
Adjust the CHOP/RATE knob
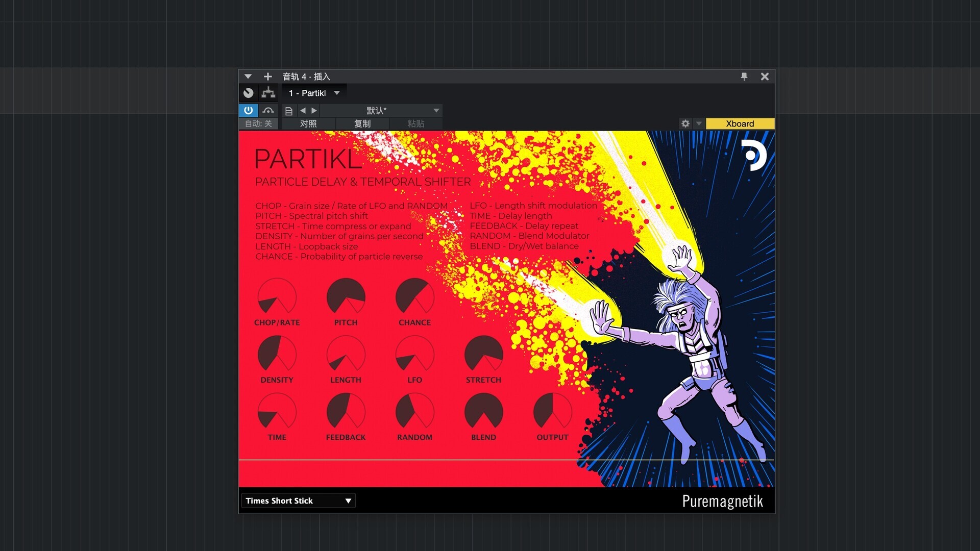277,297
